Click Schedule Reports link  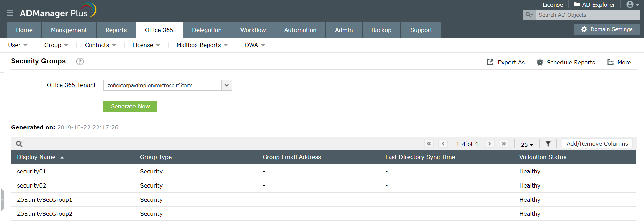click(571, 62)
